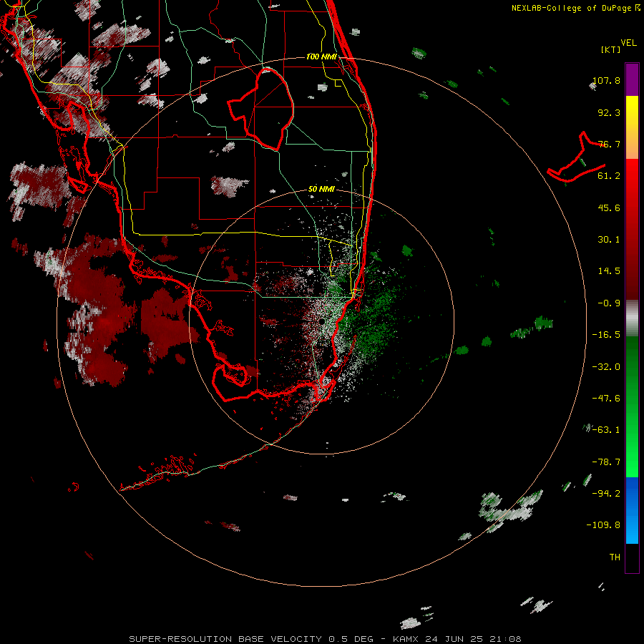Click the -16.5 velocity scale value
Viewport: 644px width, 644px height.
(606, 335)
